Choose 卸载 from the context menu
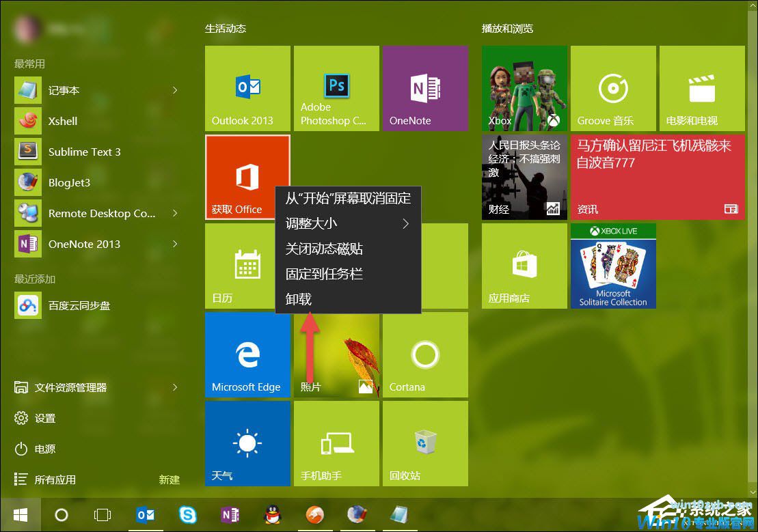Screen dimensions: 758x532 click(x=297, y=298)
